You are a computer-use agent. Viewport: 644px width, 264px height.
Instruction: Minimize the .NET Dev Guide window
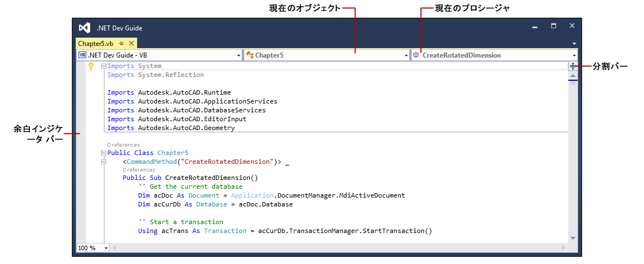[x=535, y=27]
